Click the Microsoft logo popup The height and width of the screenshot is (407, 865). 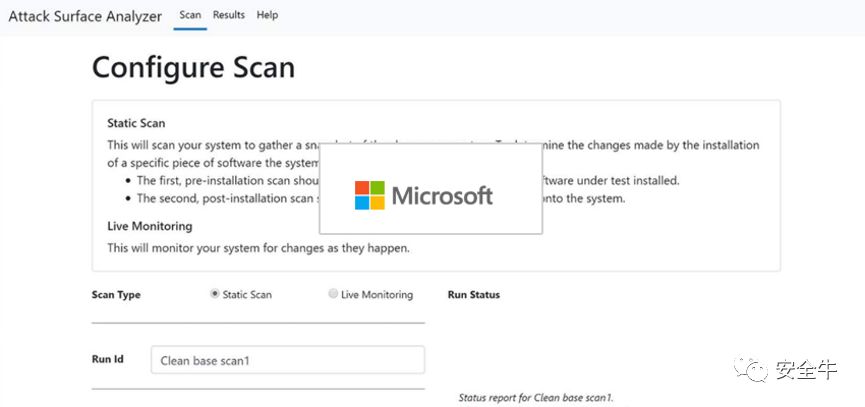430,189
